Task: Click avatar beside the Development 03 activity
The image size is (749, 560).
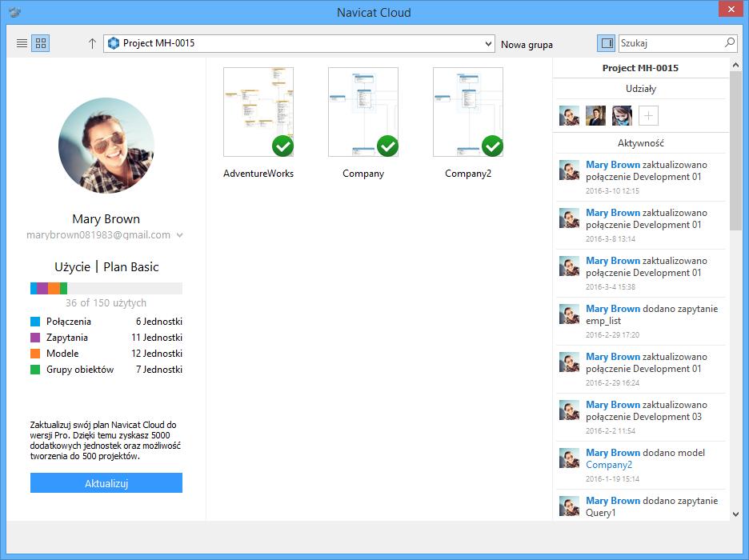Action: 570,410
